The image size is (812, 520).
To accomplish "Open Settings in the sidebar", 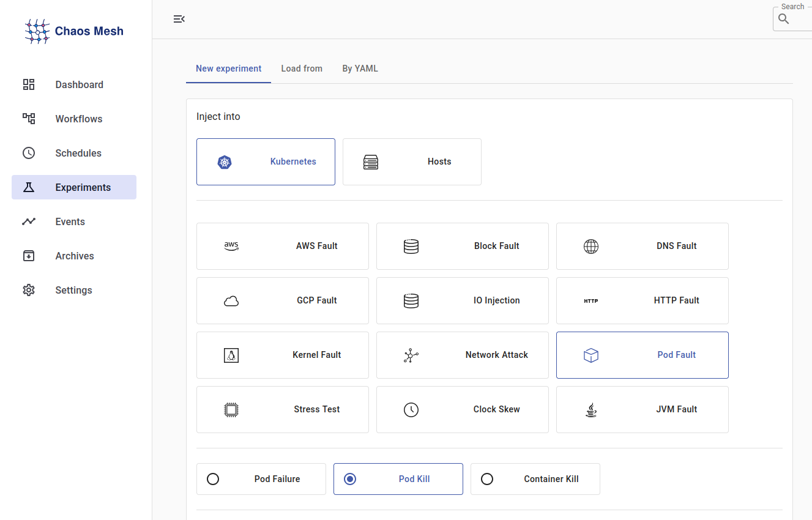I will pyautogui.click(x=74, y=290).
